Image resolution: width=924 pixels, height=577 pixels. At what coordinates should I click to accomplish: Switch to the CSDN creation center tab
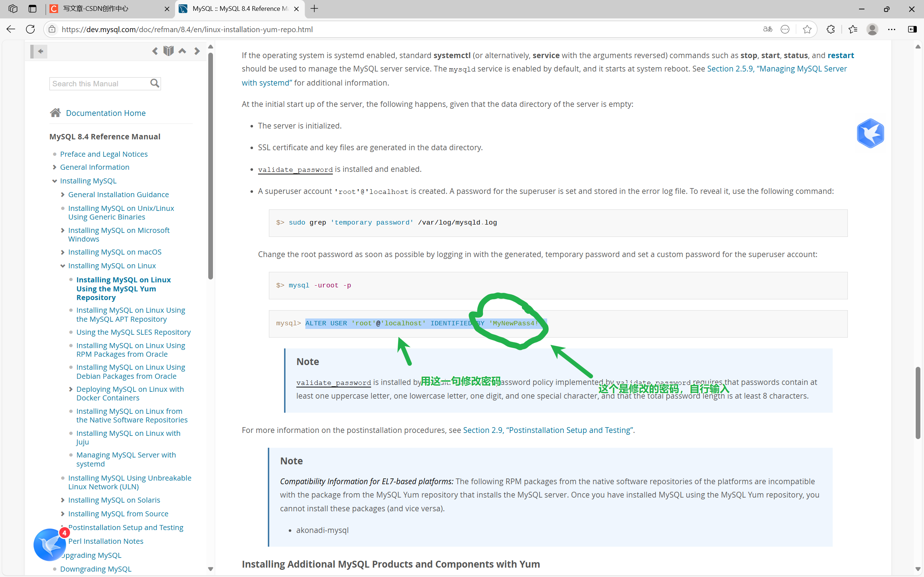tap(96, 8)
